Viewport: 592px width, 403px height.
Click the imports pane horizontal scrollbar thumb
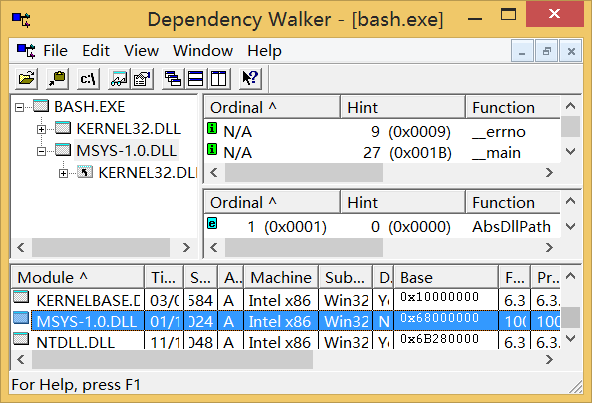[304, 173]
